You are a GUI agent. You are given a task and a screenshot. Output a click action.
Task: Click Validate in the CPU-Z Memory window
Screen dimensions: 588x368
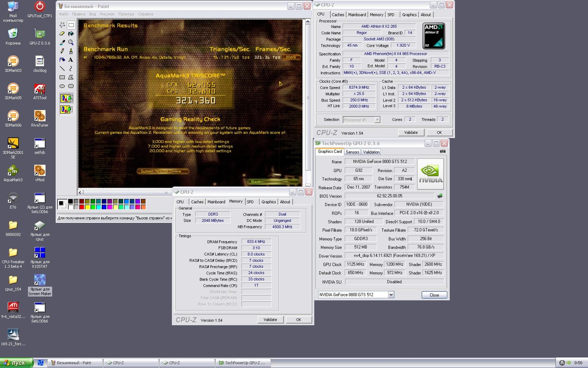(270, 320)
